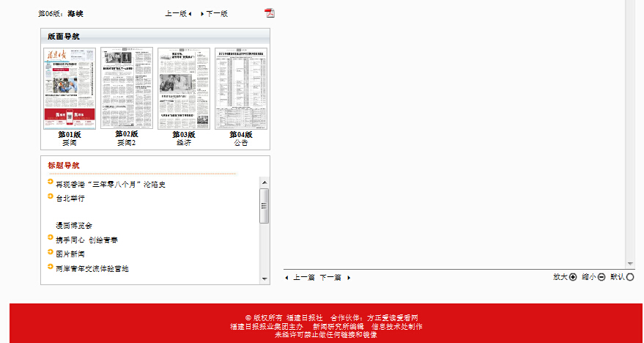The height and width of the screenshot is (343, 644).
Task: Open the 第04版 公告 page thumbnail
Action: [x=240, y=89]
